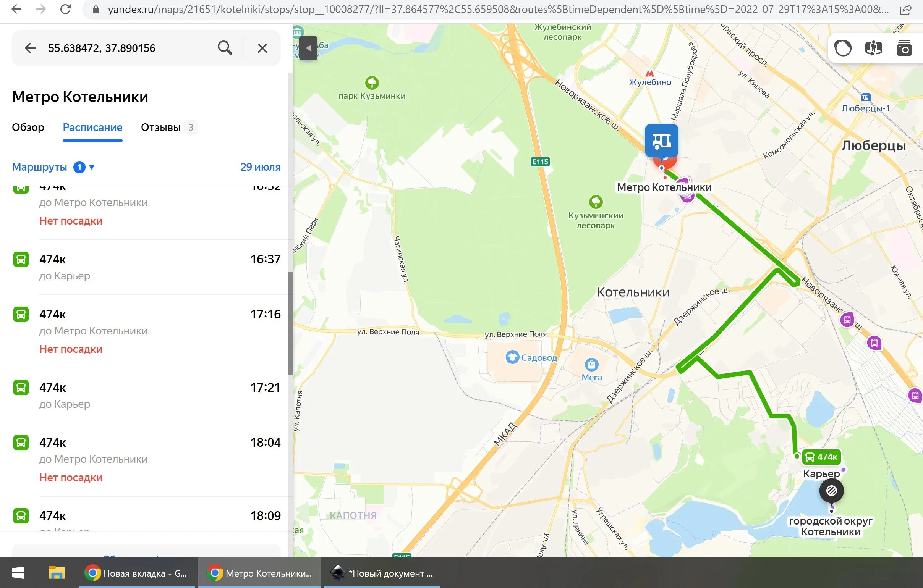The width and height of the screenshot is (923, 588).
Task: Clear search with the X icon
Action: (262, 48)
